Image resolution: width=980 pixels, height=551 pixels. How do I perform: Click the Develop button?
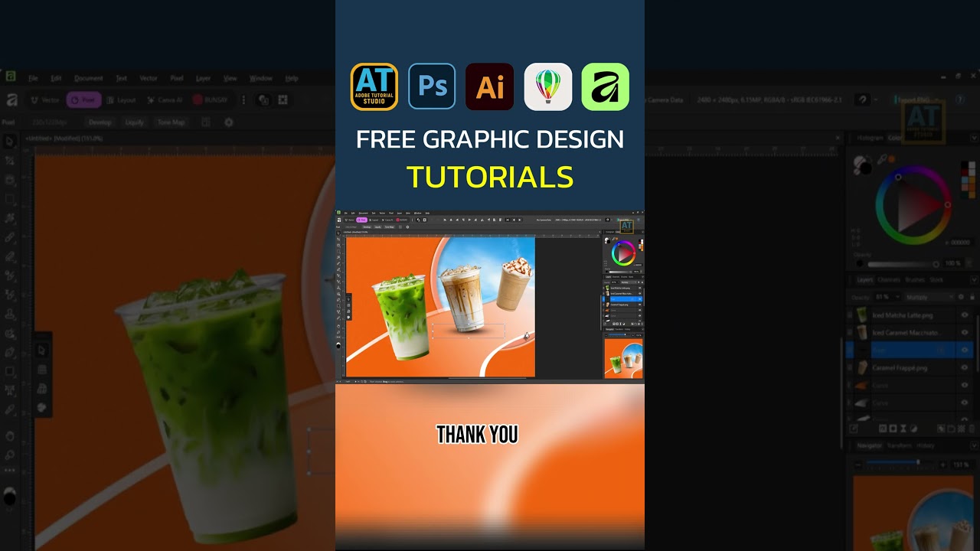pyautogui.click(x=100, y=122)
